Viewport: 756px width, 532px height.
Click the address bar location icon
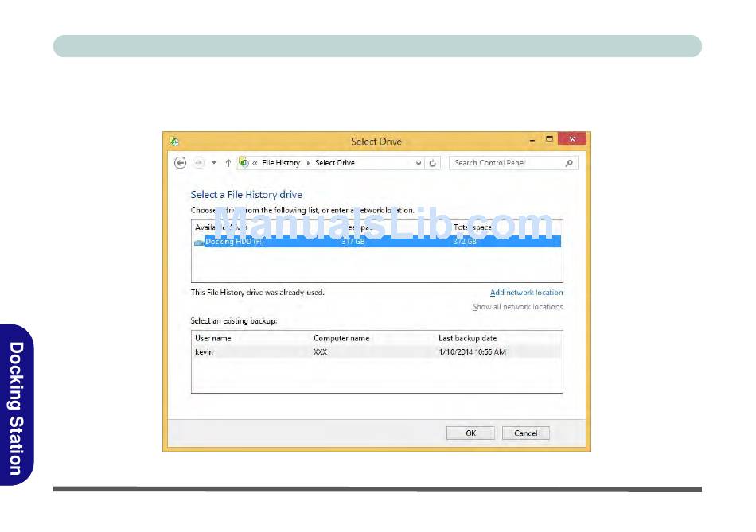(x=244, y=163)
